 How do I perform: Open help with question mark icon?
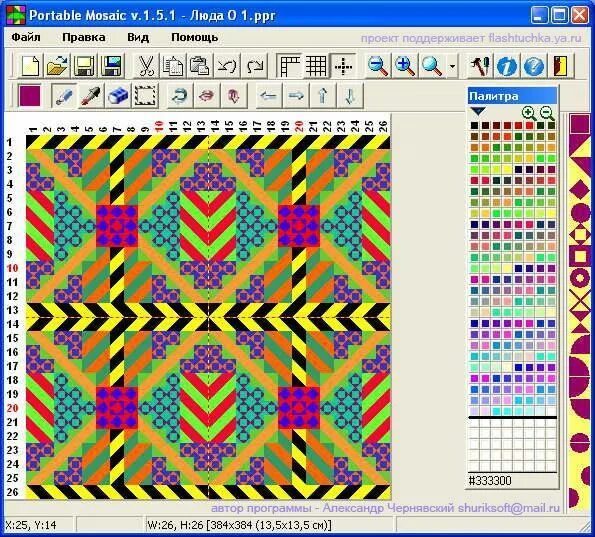(x=534, y=66)
